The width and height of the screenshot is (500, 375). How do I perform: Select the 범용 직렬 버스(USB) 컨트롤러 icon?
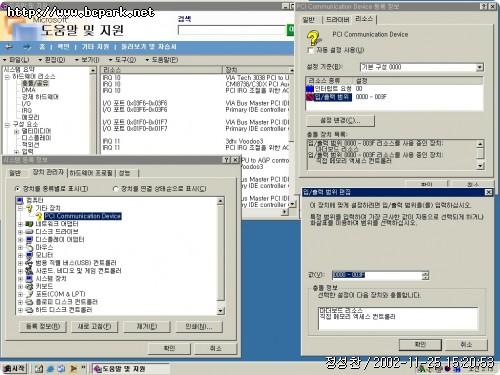click(29, 263)
